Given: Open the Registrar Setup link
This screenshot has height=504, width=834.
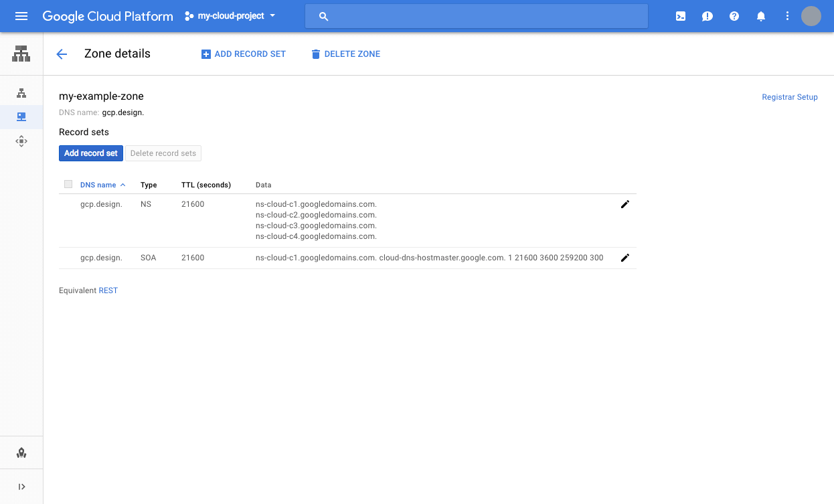Looking at the screenshot, I should pos(790,97).
